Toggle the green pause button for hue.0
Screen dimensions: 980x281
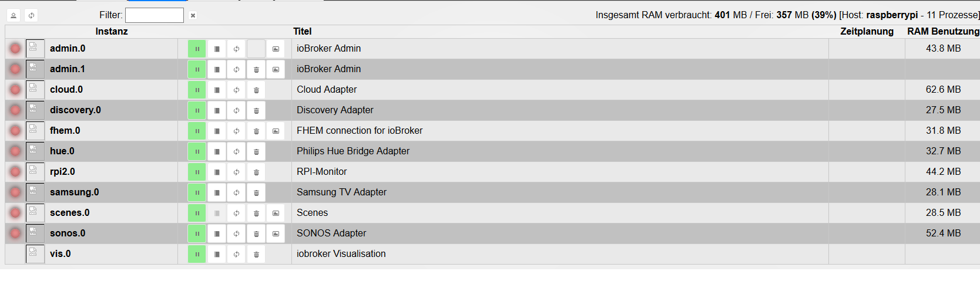pyautogui.click(x=197, y=151)
